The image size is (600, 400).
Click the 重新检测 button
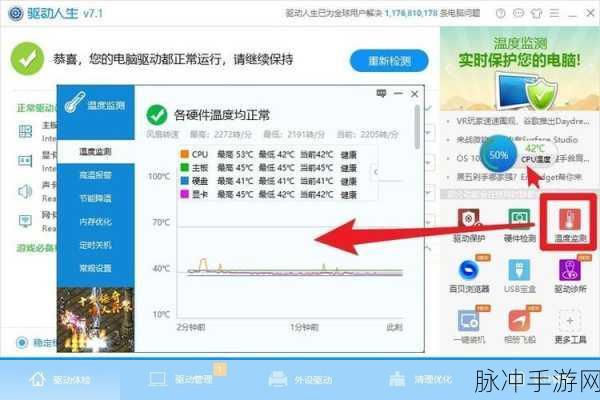(x=389, y=60)
